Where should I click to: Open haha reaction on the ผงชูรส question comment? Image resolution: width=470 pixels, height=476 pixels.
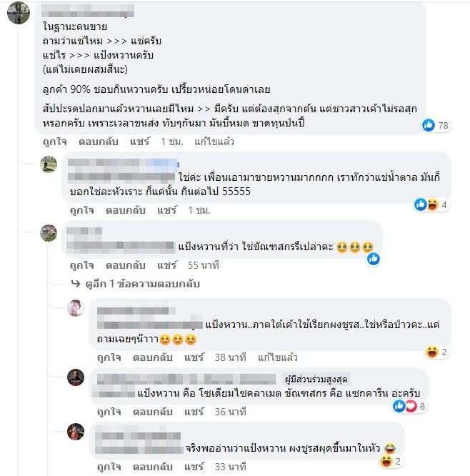[x=436, y=352]
